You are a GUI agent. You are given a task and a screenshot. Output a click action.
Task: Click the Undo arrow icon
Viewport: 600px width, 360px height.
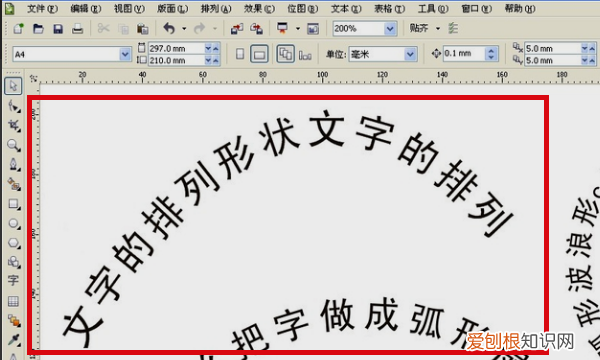click(169, 28)
